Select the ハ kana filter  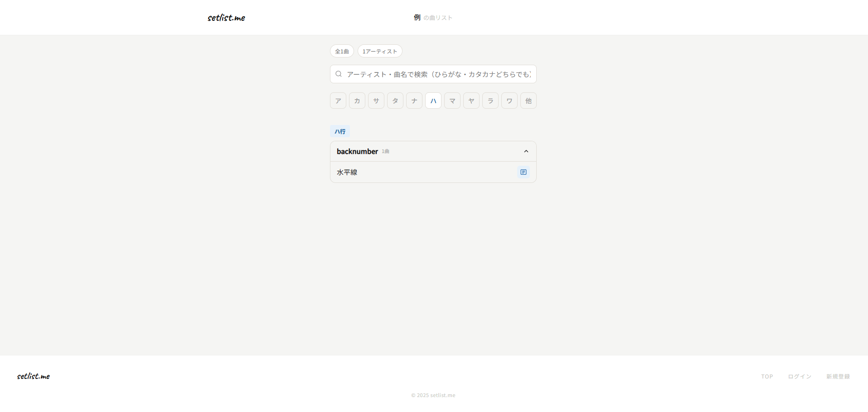[x=433, y=101]
